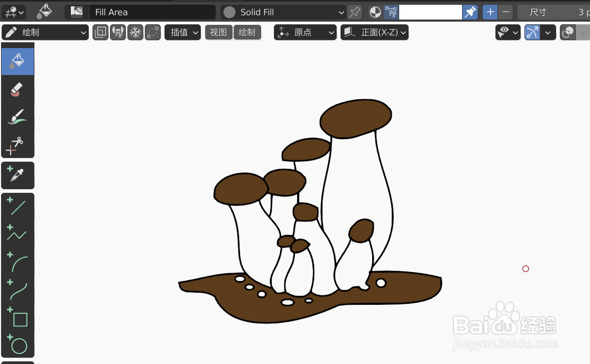Expand the 正面(X-Z) drawing plane dropdown
The width and height of the screenshot is (590, 364).
374,32
